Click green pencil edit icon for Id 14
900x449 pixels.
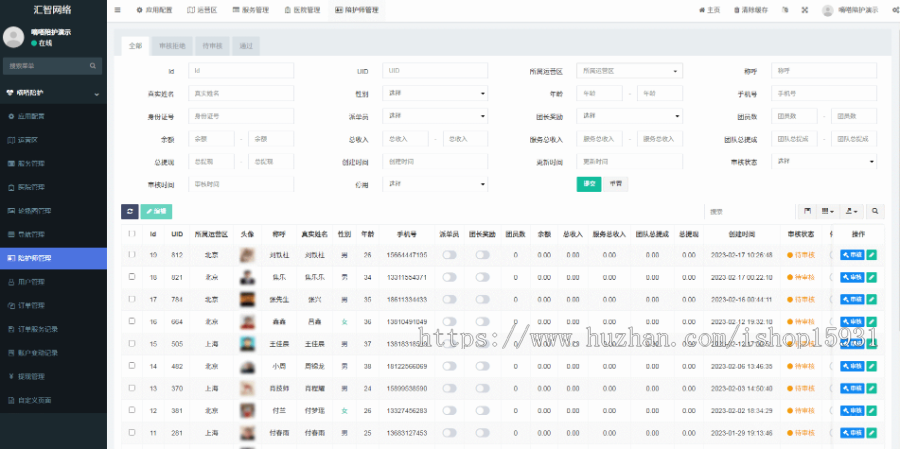tap(872, 366)
